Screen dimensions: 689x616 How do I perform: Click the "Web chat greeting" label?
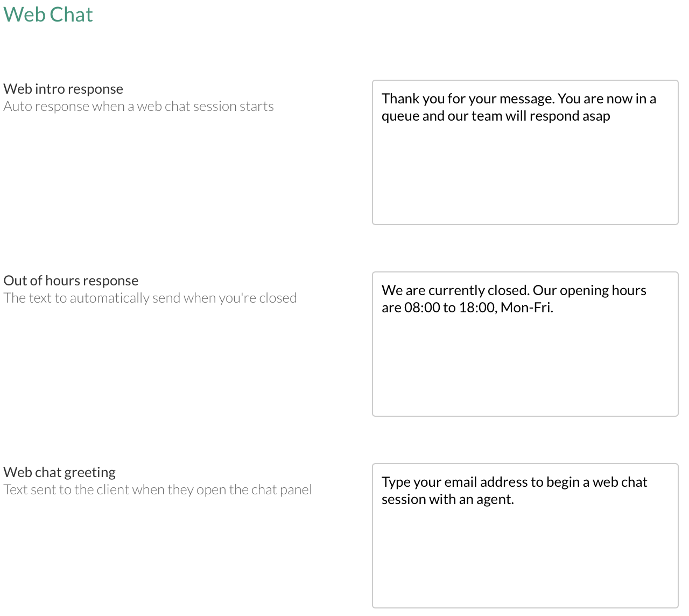click(60, 472)
